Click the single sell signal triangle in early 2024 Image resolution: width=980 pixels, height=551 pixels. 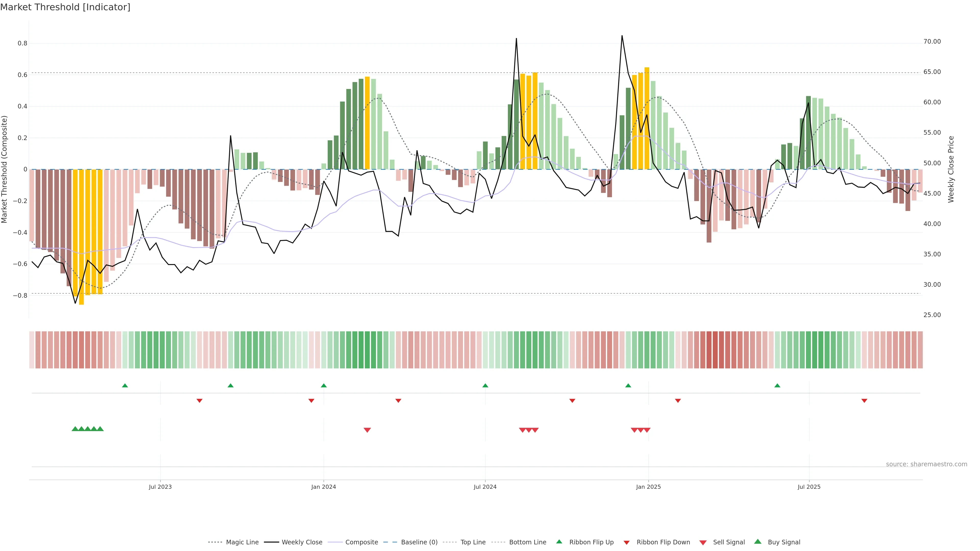pyautogui.click(x=367, y=430)
